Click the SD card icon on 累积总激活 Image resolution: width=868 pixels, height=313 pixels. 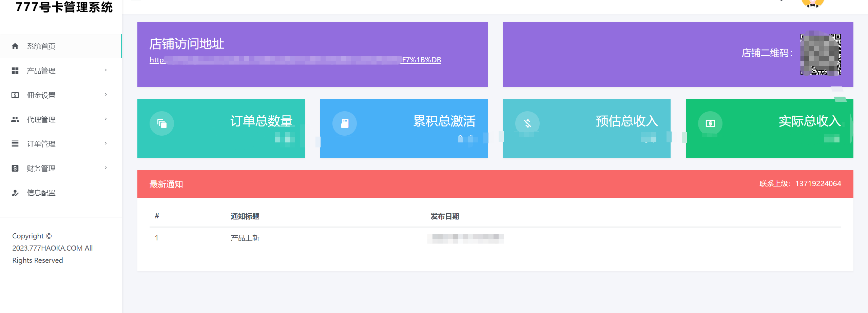click(345, 123)
